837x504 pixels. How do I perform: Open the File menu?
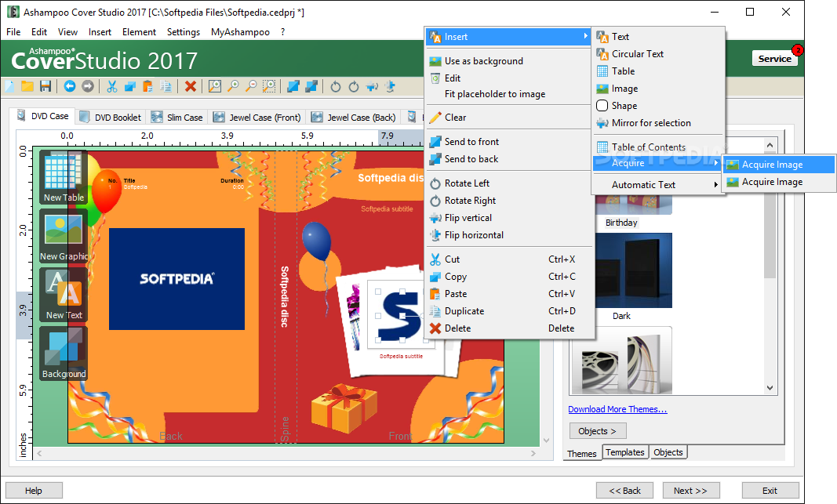tap(13, 32)
